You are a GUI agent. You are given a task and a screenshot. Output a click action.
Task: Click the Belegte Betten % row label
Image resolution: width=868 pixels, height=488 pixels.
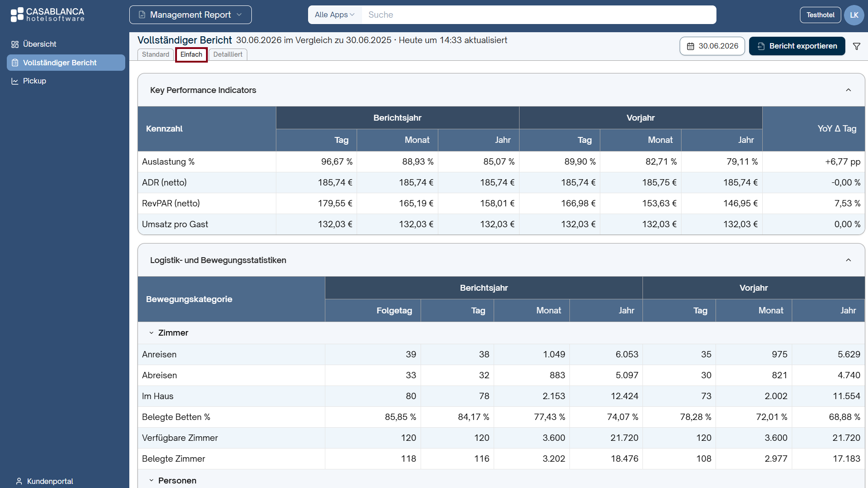(176, 417)
